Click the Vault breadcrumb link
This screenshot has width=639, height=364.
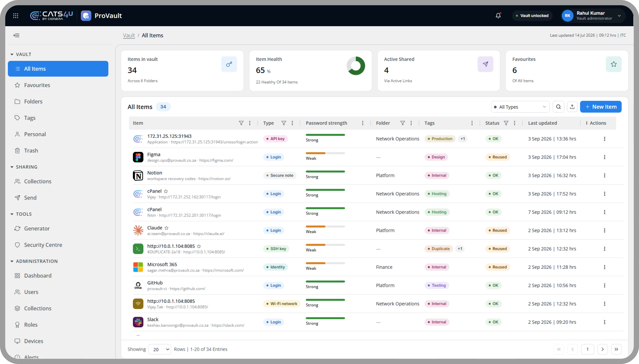[129, 35]
